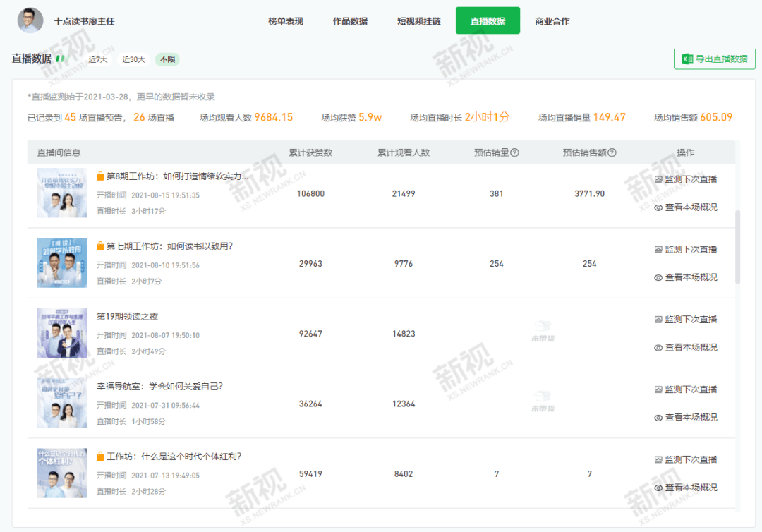Open the 第19期领读之夜 livestream title

coord(127,316)
